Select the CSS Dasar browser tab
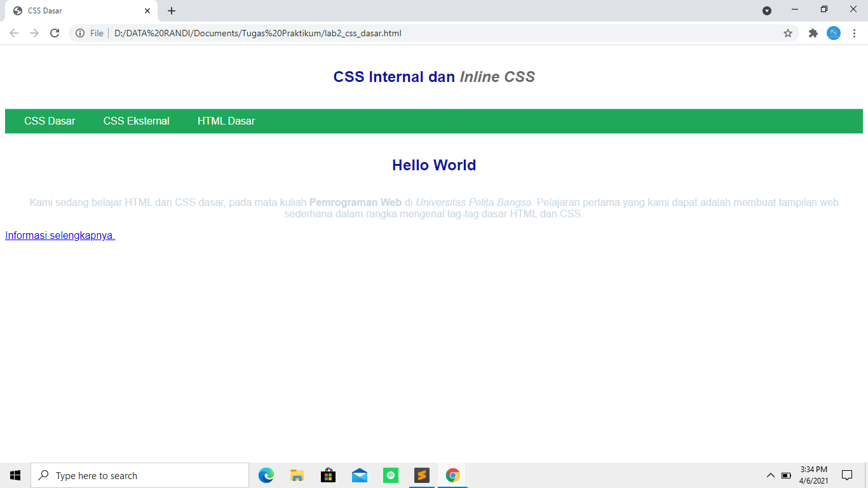The width and height of the screenshot is (868, 488). click(x=76, y=11)
